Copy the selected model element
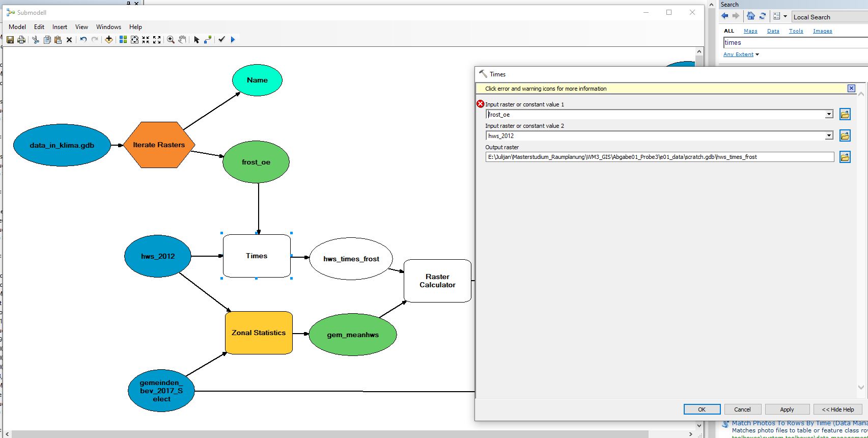 (x=47, y=40)
